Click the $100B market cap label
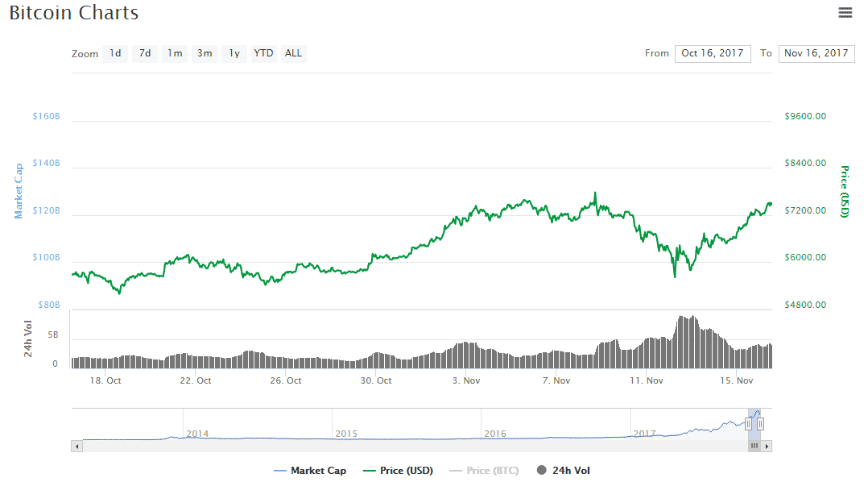The width and height of the screenshot is (868, 482). [46, 257]
